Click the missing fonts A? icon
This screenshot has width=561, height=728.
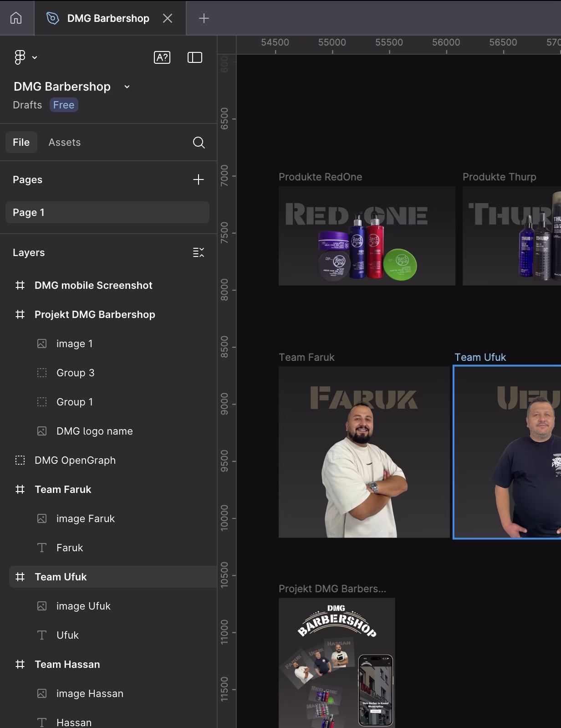pyautogui.click(x=162, y=57)
